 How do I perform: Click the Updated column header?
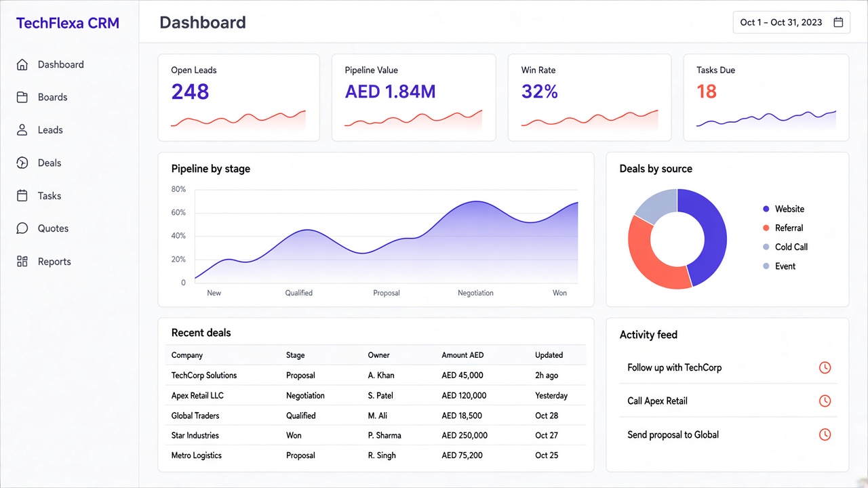click(549, 355)
